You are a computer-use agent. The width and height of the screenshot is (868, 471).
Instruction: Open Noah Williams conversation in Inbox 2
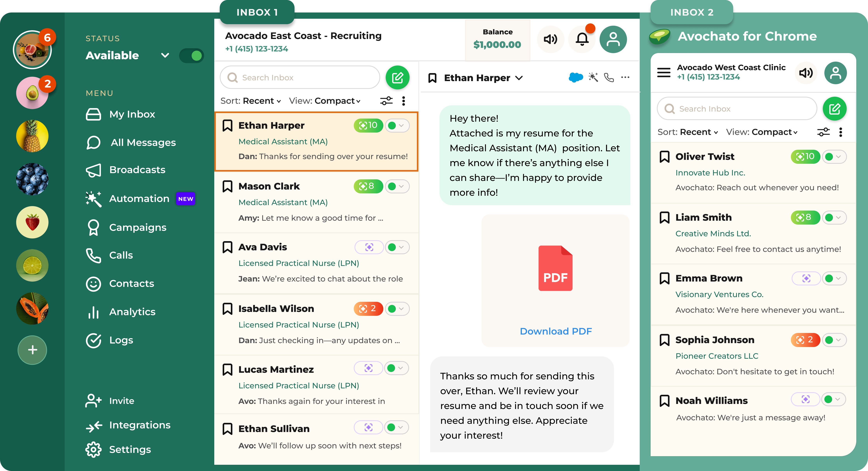pos(753,409)
